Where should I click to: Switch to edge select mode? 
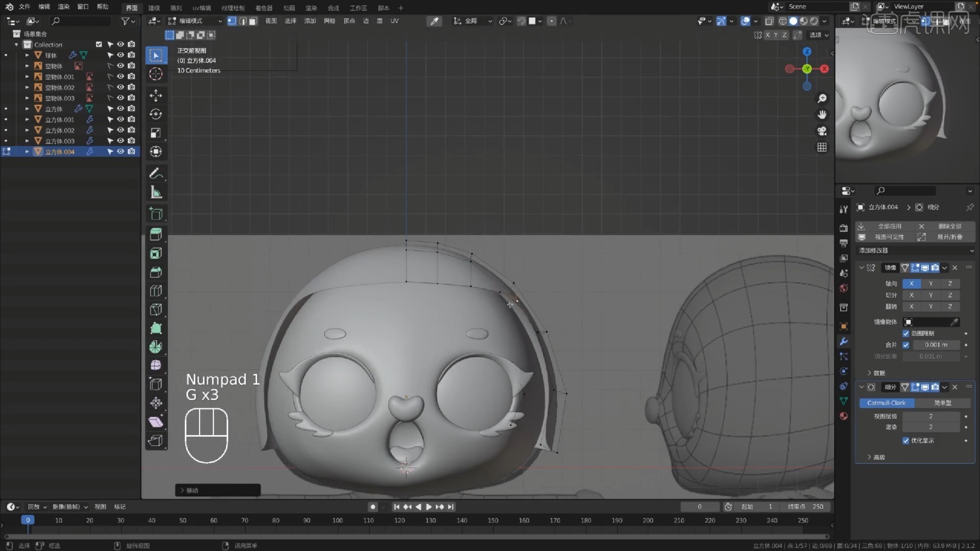(x=243, y=21)
